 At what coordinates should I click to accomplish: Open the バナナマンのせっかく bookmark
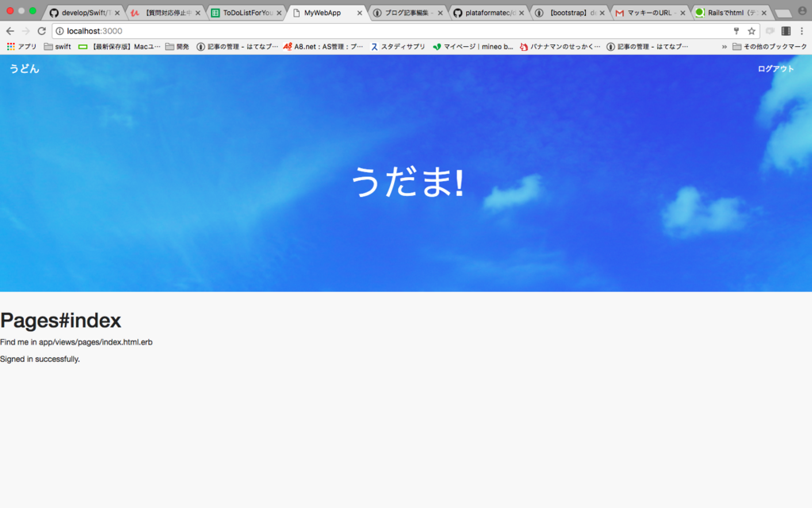tap(560, 47)
